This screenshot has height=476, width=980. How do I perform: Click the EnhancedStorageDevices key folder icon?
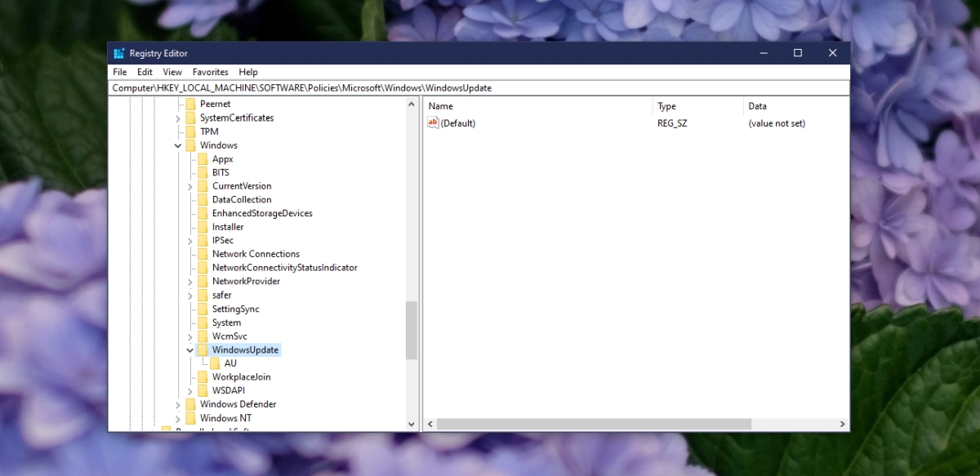point(203,213)
